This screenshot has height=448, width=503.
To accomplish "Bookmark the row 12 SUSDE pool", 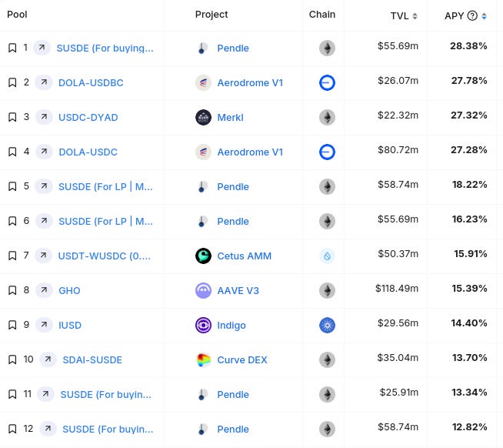I will [12, 429].
